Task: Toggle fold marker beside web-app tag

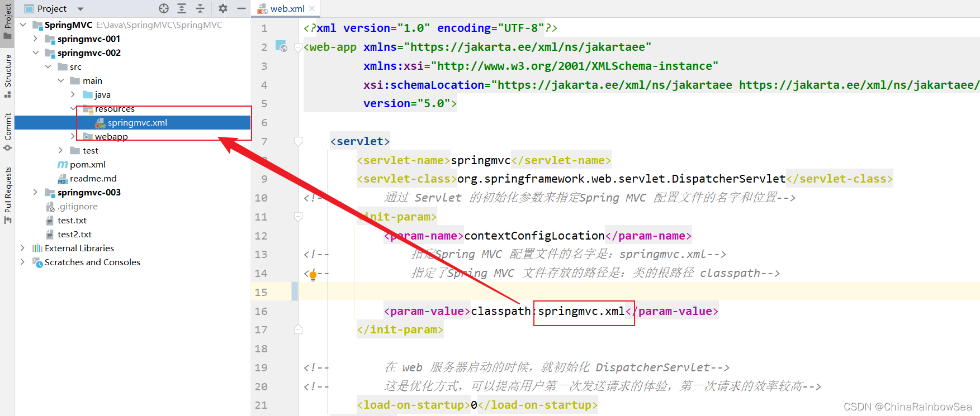Action: 299,47
